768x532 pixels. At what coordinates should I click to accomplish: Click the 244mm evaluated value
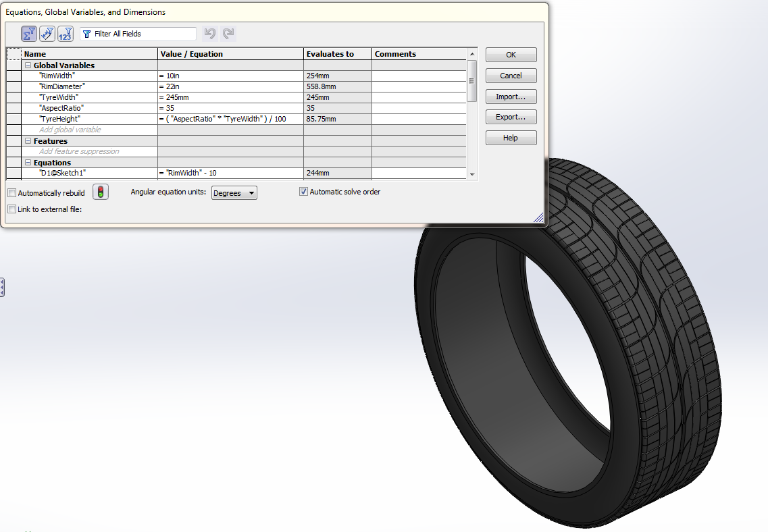pyautogui.click(x=318, y=173)
